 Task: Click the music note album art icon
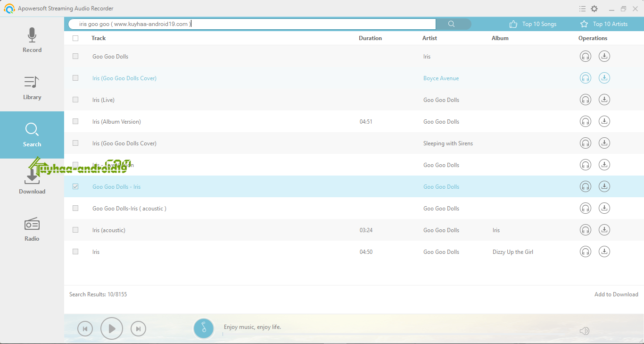204,328
